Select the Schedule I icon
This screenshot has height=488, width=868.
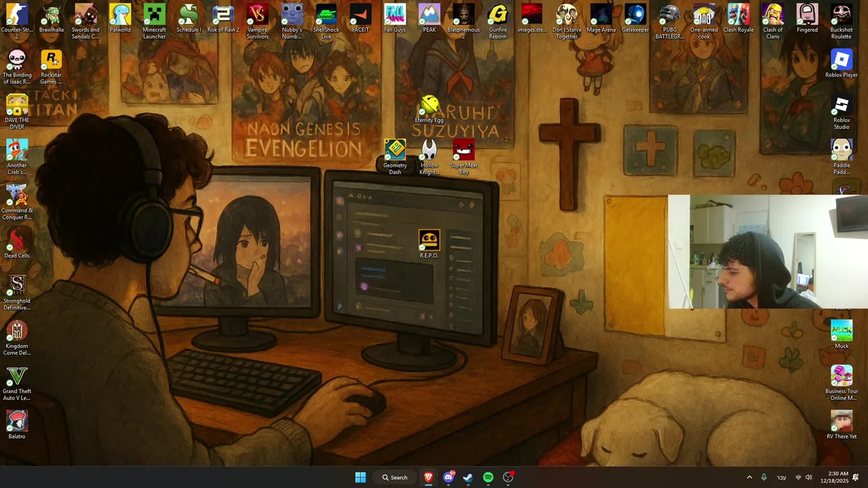pyautogui.click(x=189, y=18)
